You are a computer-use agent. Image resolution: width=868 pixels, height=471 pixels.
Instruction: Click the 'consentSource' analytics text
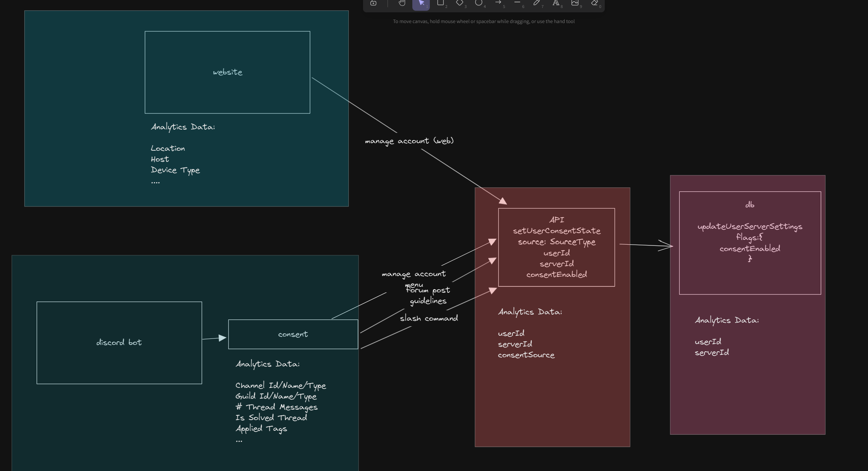[x=526, y=355]
